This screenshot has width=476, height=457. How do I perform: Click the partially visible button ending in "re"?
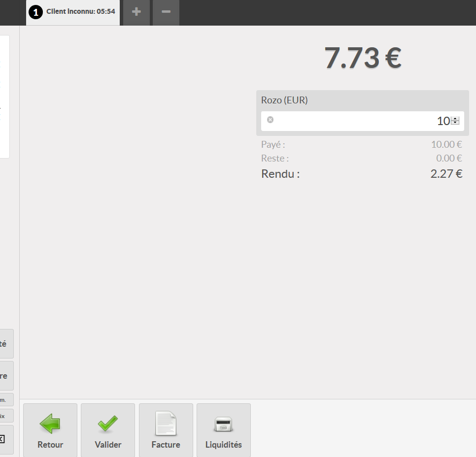pos(6,376)
